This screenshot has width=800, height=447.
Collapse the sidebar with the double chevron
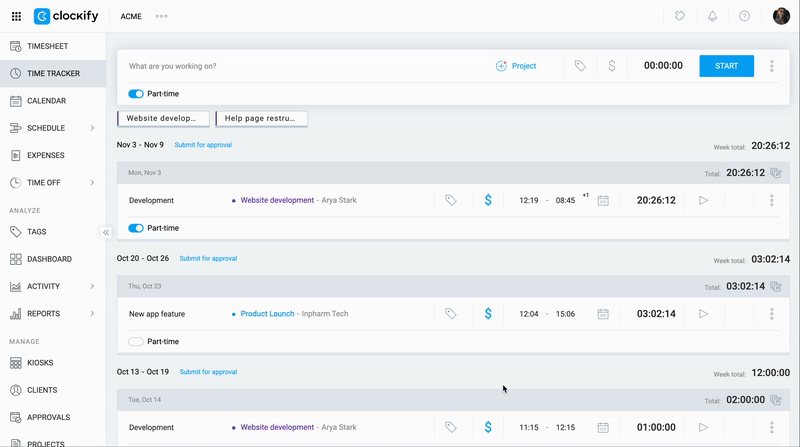(x=106, y=232)
